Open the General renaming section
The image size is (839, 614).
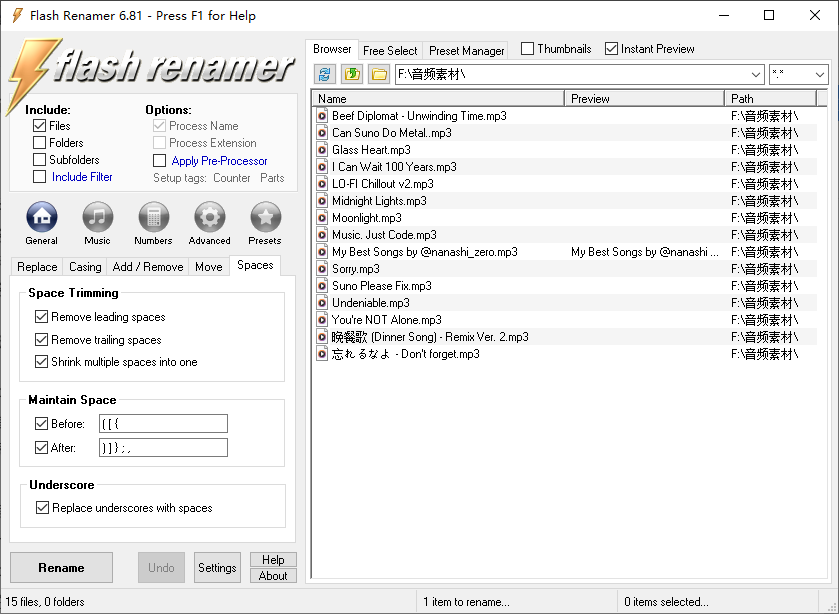[x=42, y=223]
